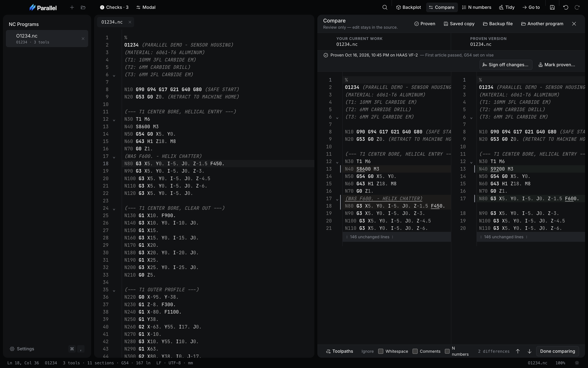Run the Tidy tool
The width and height of the screenshot is (588, 368).
point(507,7)
